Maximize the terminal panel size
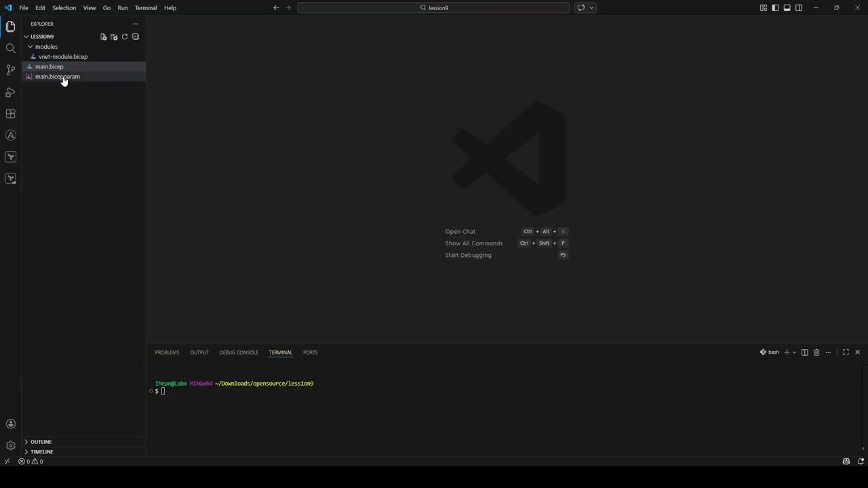 point(846,352)
